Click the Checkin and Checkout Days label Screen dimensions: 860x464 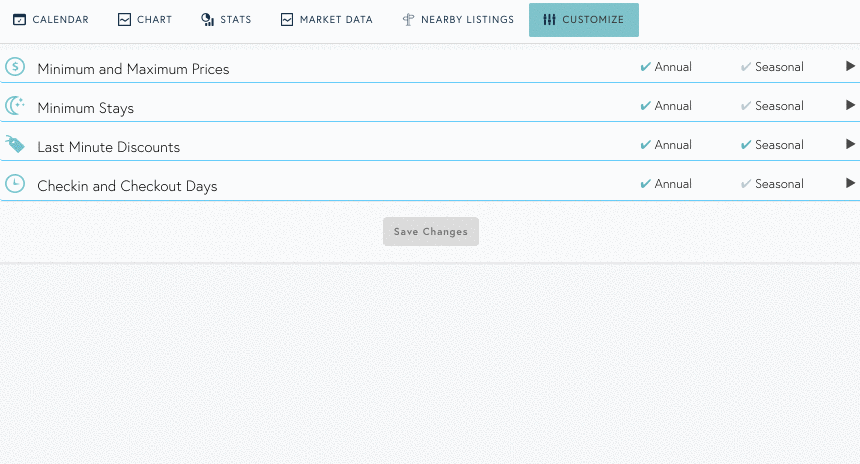[x=127, y=186]
